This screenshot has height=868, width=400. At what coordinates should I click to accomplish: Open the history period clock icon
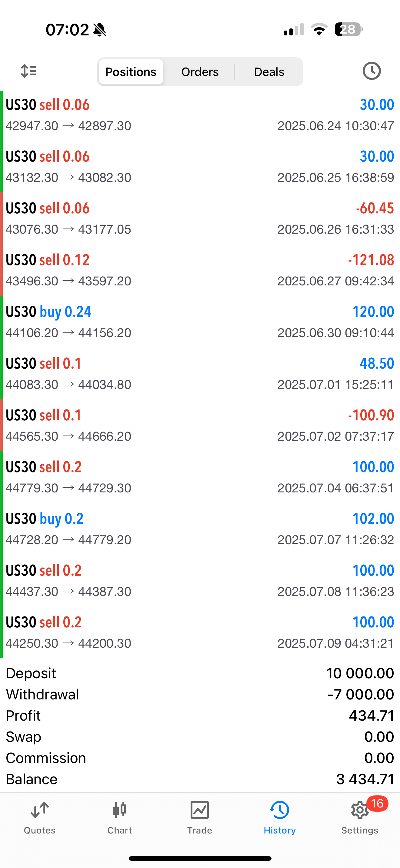pos(371,71)
